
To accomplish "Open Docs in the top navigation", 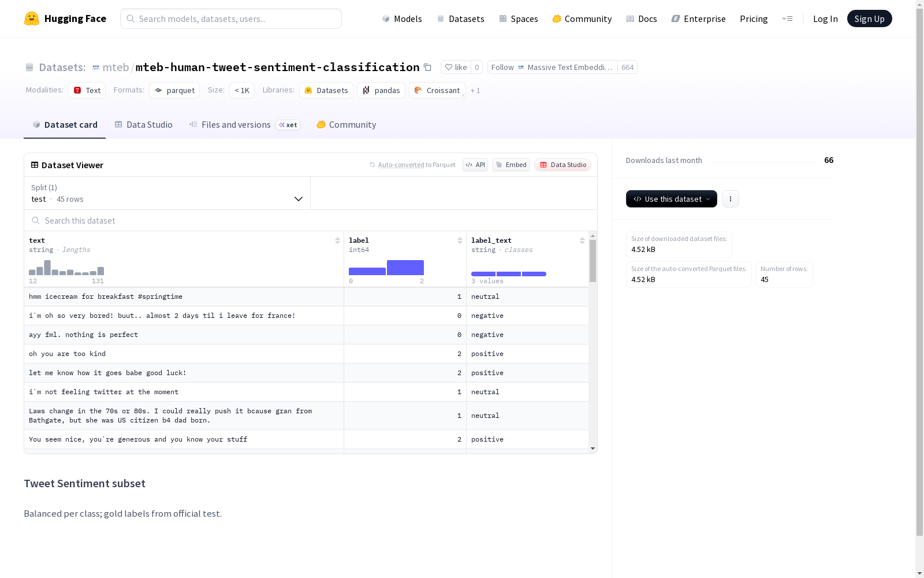I will 642,18.
